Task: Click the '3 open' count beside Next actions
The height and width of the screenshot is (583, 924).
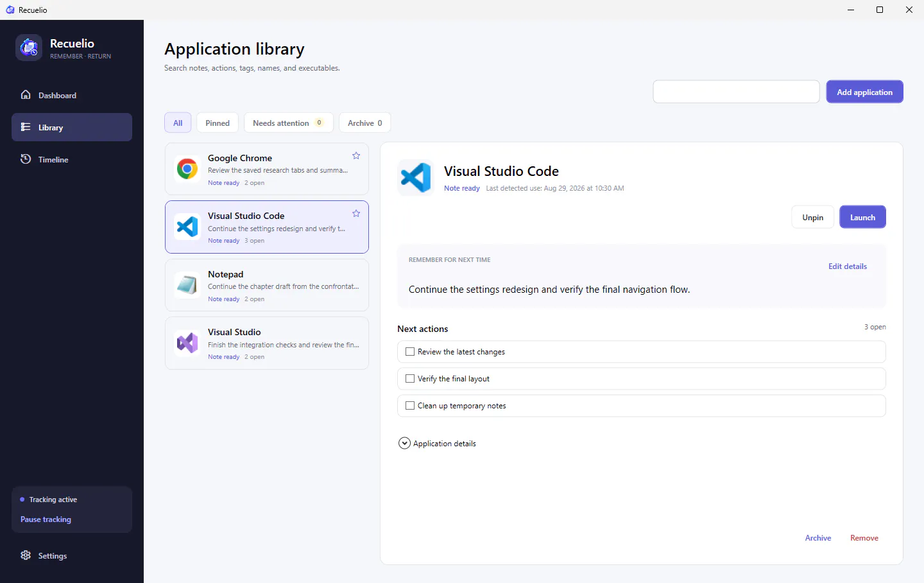Action: 875,327
